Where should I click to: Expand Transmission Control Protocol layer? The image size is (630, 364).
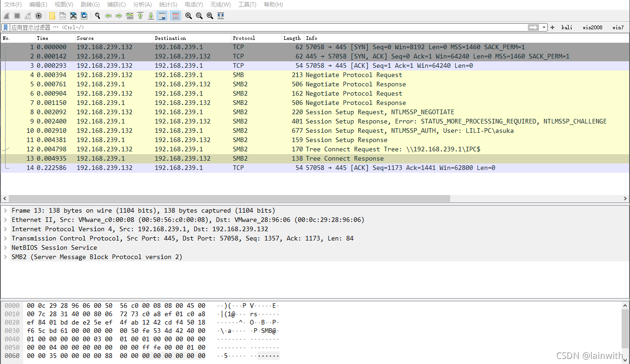coord(5,238)
